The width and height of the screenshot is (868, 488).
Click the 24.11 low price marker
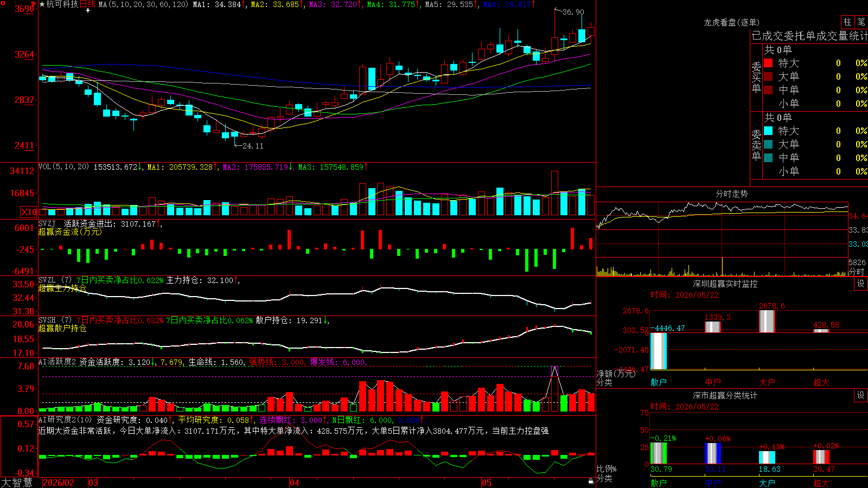click(253, 146)
